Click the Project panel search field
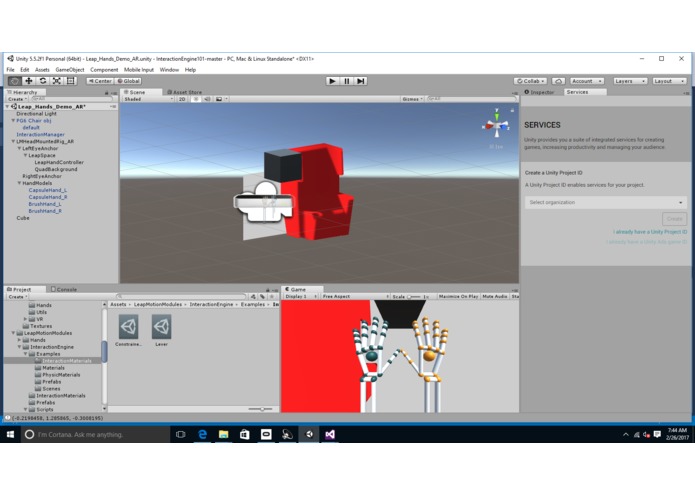 tap(182, 296)
